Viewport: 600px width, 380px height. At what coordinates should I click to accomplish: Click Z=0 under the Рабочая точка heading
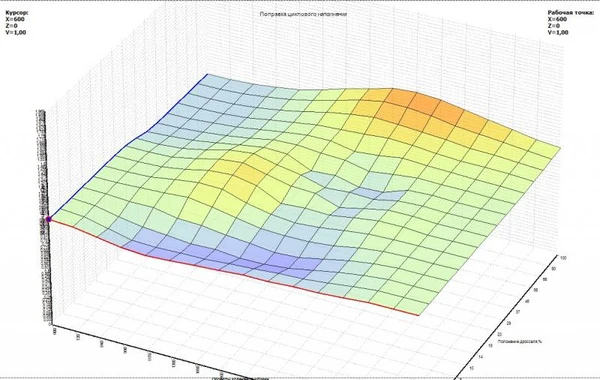[553, 26]
